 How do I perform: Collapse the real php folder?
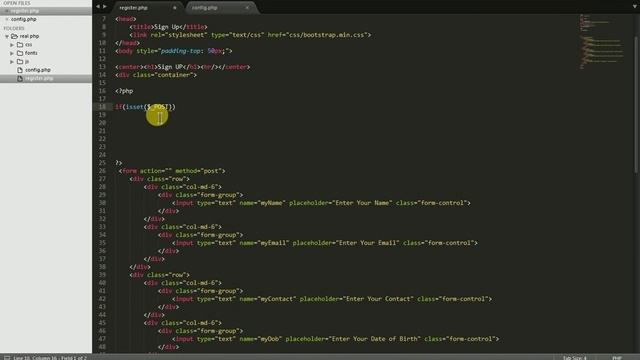pyautogui.click(x=7, y=36)
